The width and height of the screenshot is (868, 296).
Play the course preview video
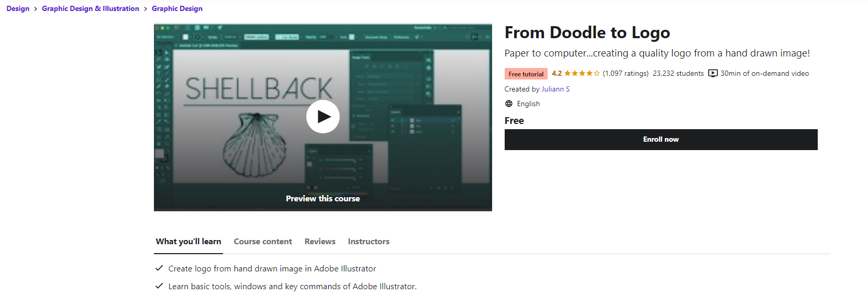[x=323, y=117]
